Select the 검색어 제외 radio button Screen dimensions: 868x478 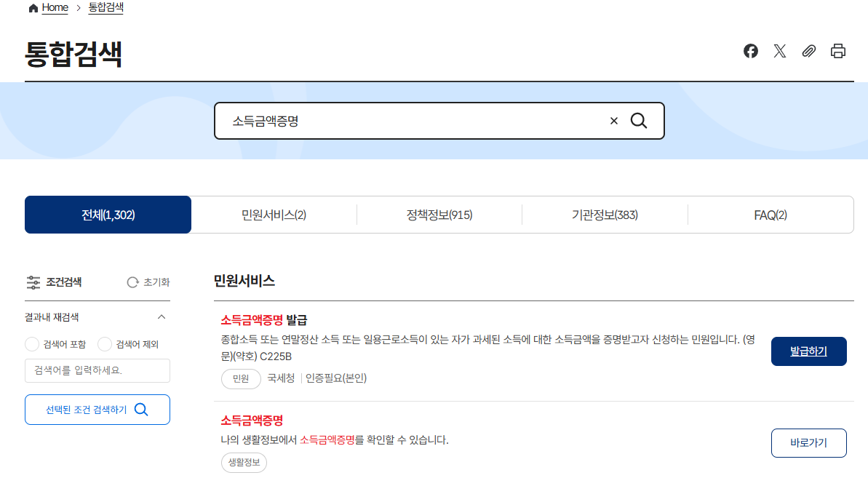[104, 343]
